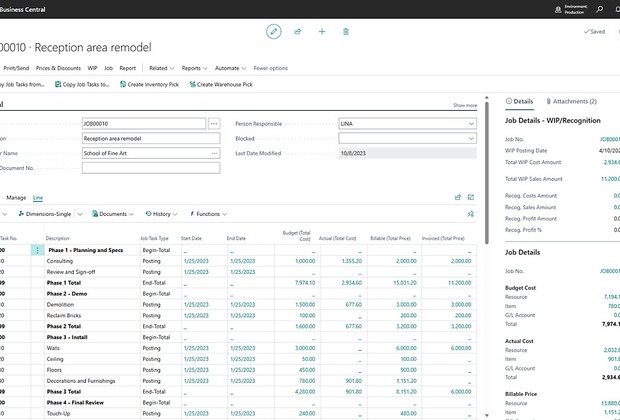The height and width of the screenshot is (420, 620).
Task: Click the School of Fine Art field
Action: click(x=151, y=153)
